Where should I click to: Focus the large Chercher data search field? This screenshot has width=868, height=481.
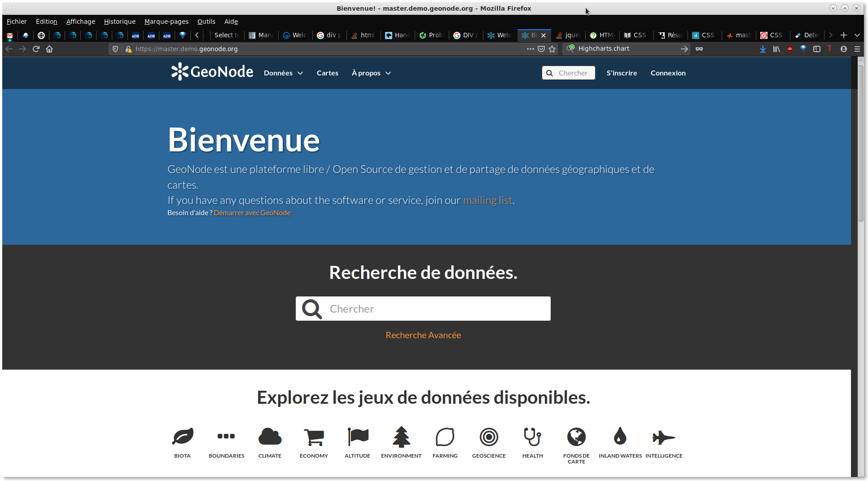coord(423,309)
